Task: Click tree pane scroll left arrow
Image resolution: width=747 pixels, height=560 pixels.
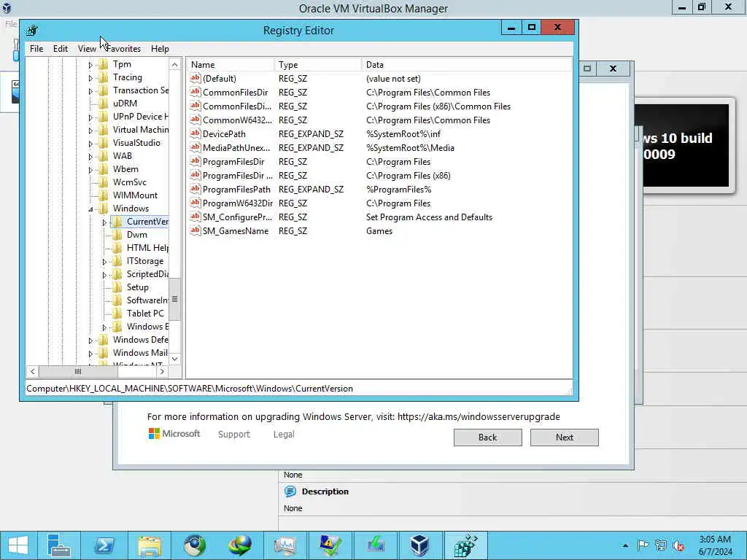Action: coord(32,371)
